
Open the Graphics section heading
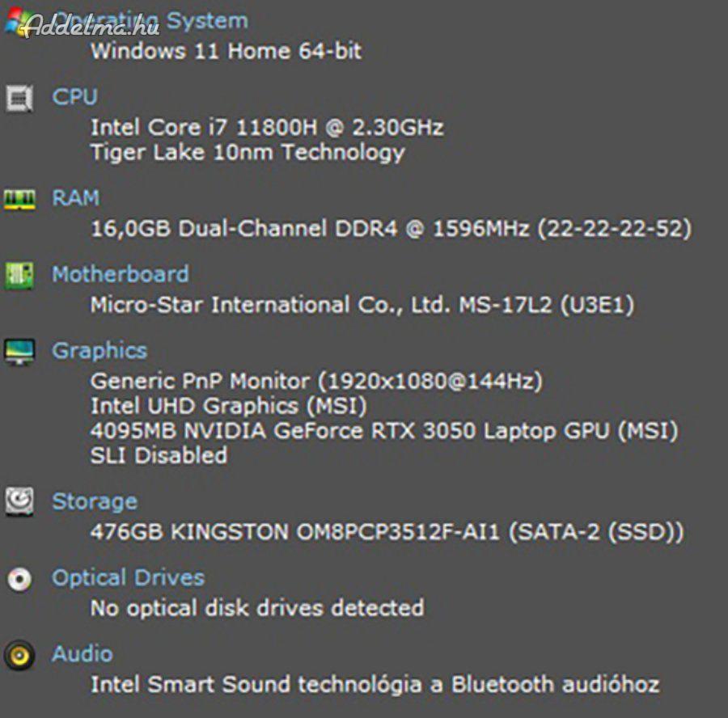tap(99, 351)
